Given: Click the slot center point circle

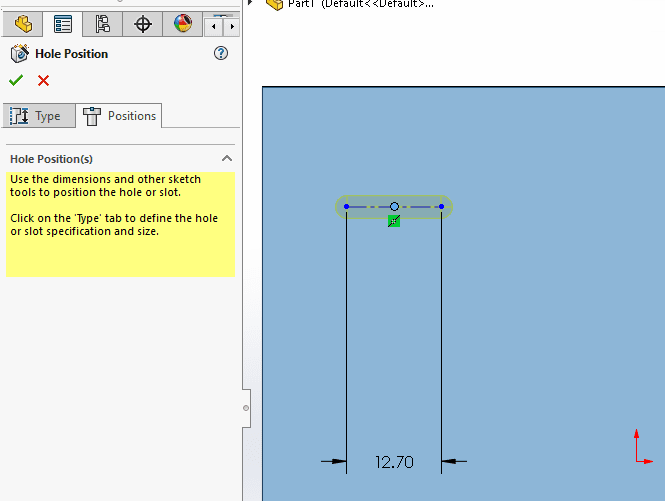Looking at the screenshot, I should [x=394, y=207].
